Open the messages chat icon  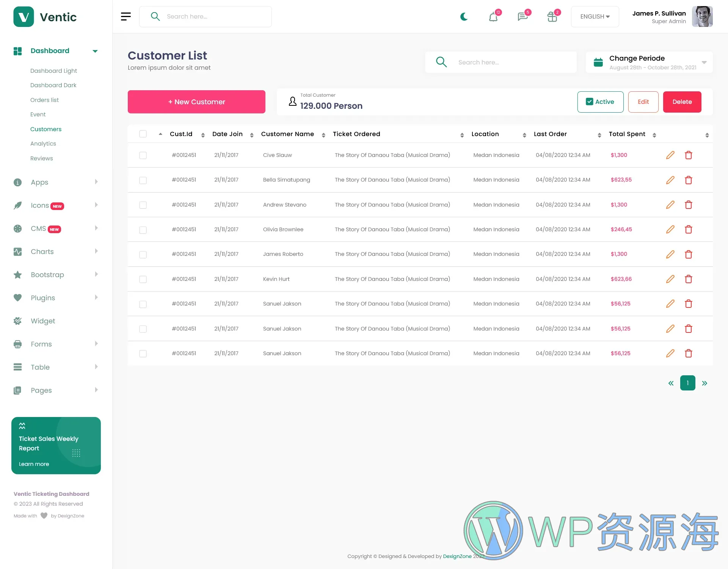click(524, 17)
